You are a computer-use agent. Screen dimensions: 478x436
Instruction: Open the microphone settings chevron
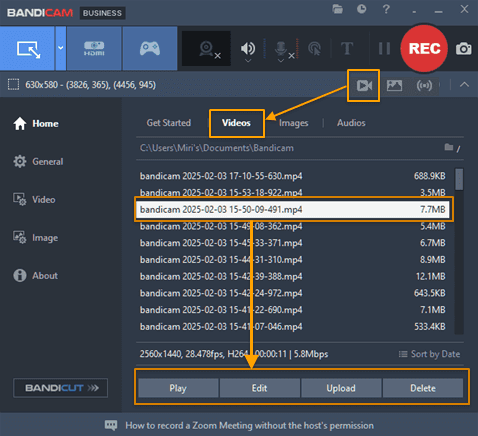pyautogui.click(x=281, y=61)
